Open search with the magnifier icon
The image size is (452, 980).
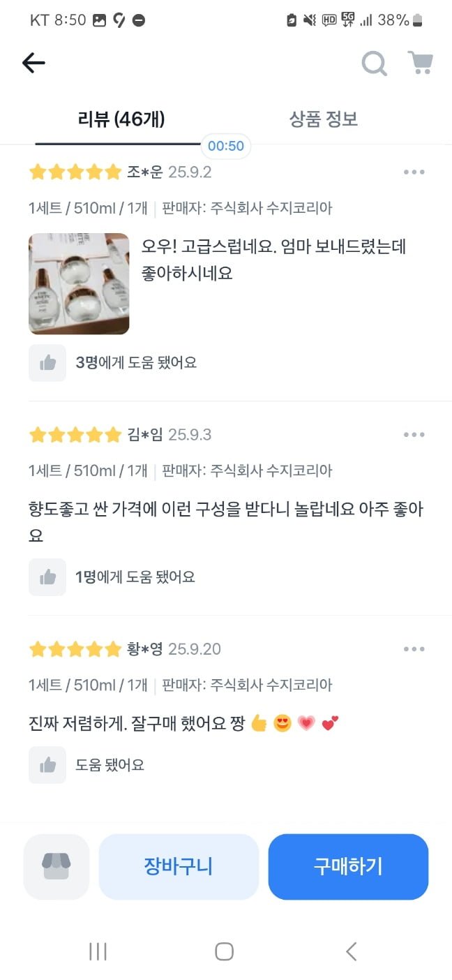click(x=374, y=64)
